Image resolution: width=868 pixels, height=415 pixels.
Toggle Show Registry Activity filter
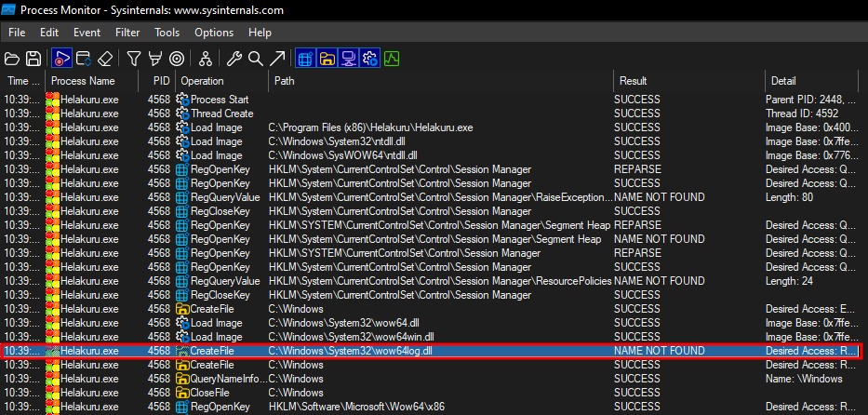(305, 58)
